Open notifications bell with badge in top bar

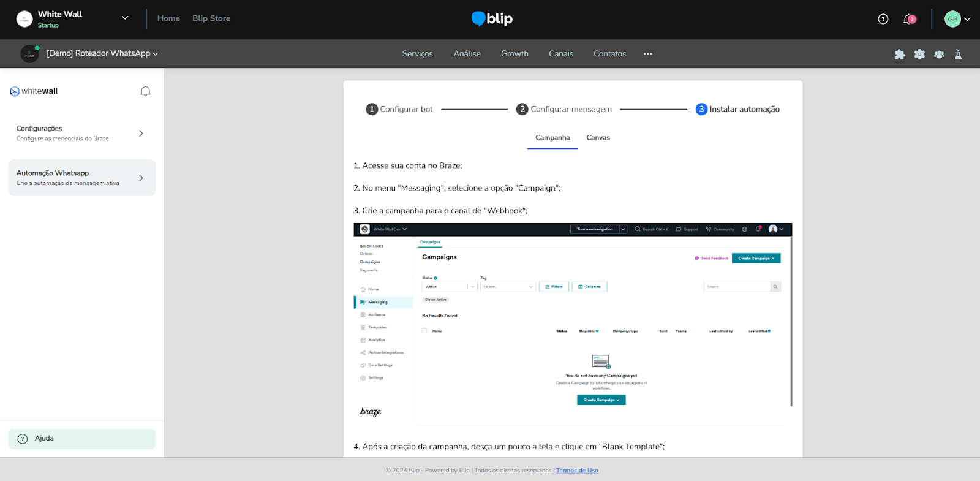coord(910,19)
